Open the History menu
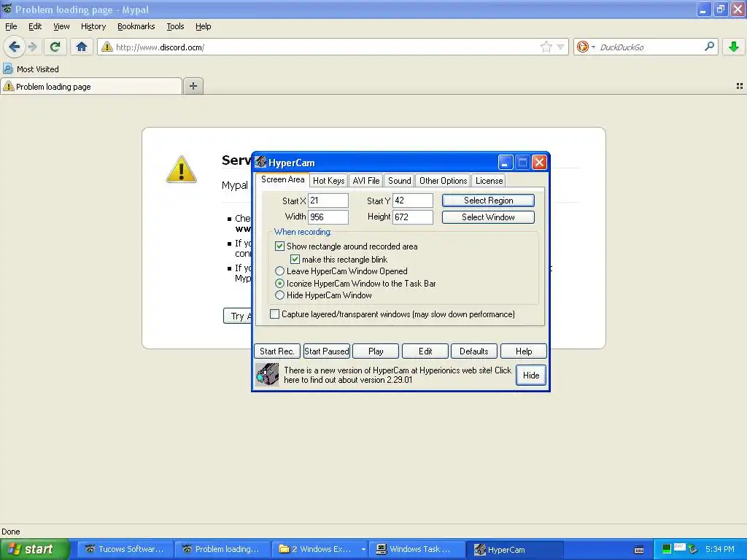 [93, 27]
